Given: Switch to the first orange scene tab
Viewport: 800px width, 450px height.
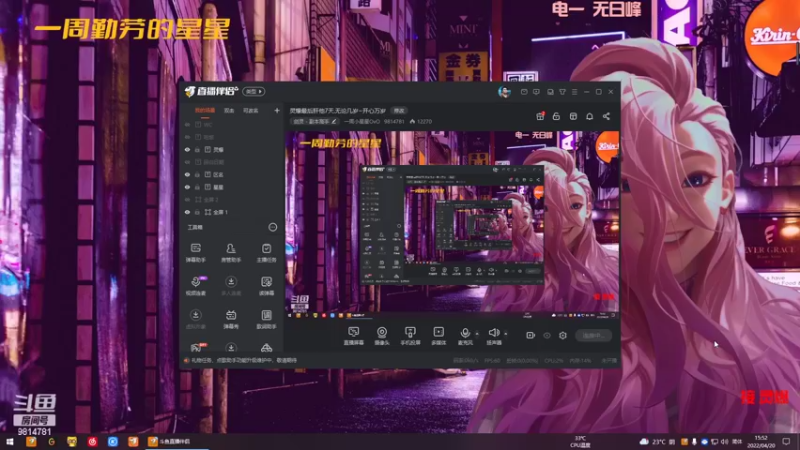Looking at the screenshot, I should (205, 110).
